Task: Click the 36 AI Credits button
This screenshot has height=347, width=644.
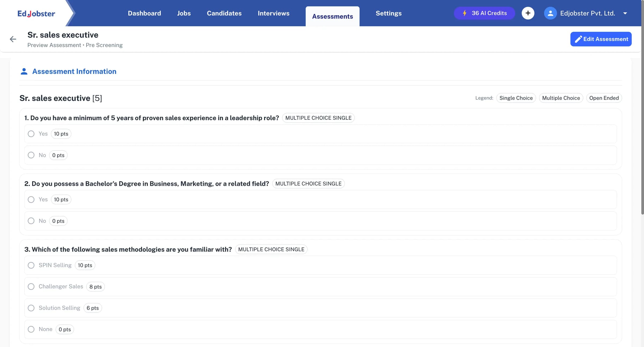Action: [x=484, y=13]
